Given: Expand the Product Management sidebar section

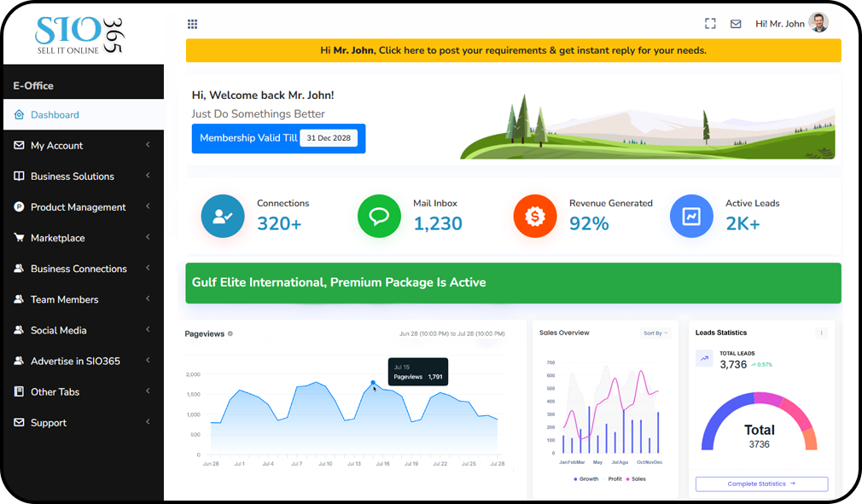Looking at the screenshot, I should (83, 207).
